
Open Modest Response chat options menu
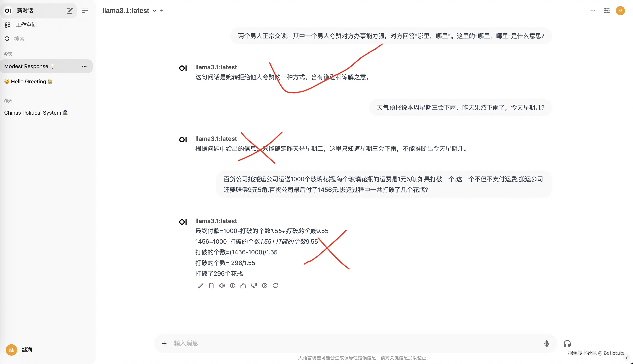coord(84,66)
